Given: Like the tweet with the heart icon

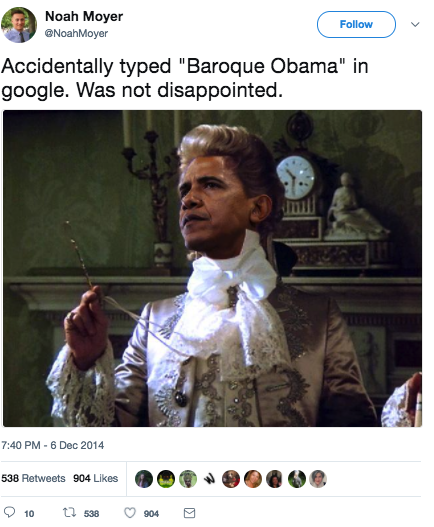Looking at the screenshot, I should pos(130,513).
